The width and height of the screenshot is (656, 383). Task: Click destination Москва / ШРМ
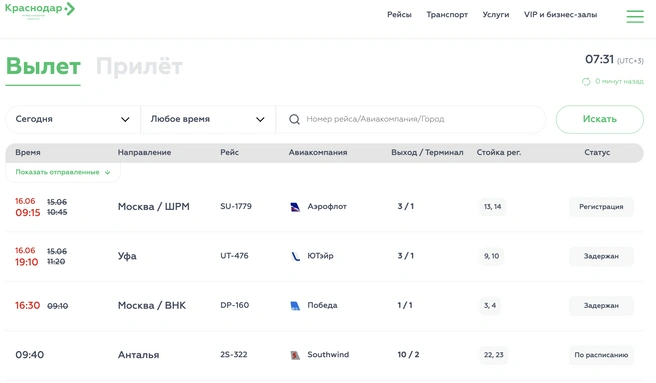click(x=154, y=207)
